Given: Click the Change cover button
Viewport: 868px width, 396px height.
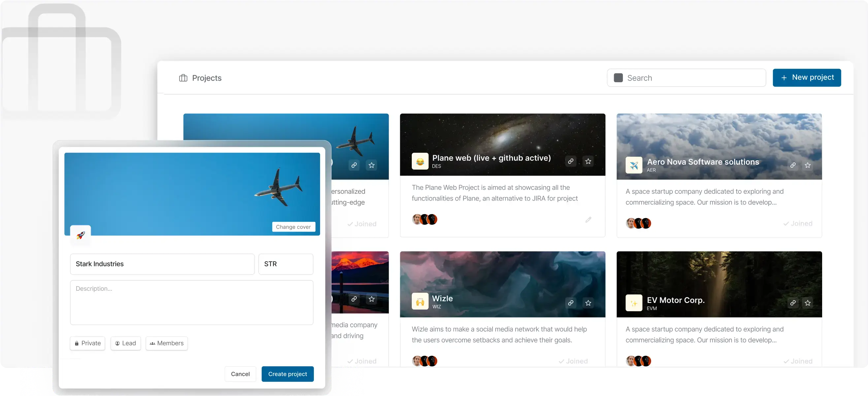Looking at the screenshot, I should tap(293, 227).
